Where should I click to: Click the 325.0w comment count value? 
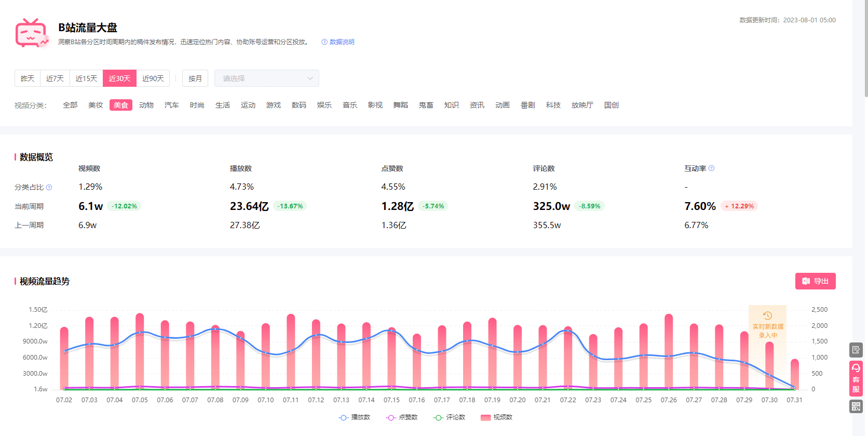(x=551, y=206)
